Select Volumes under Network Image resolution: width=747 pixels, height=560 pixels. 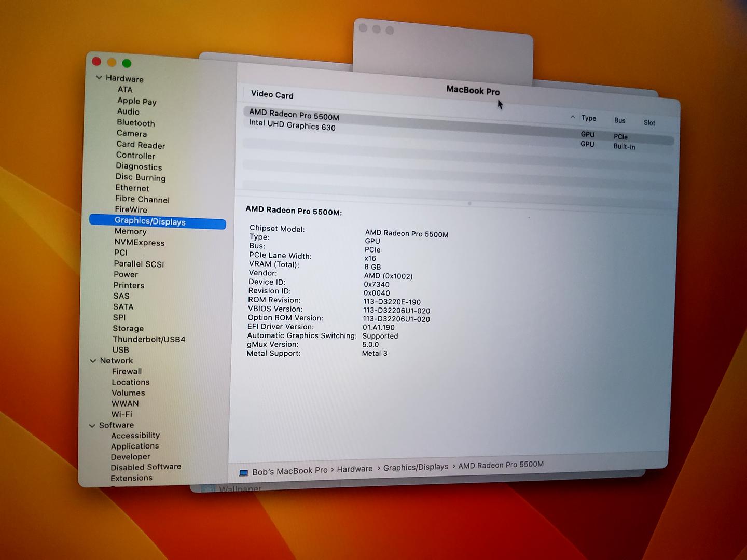coord(128,393)
